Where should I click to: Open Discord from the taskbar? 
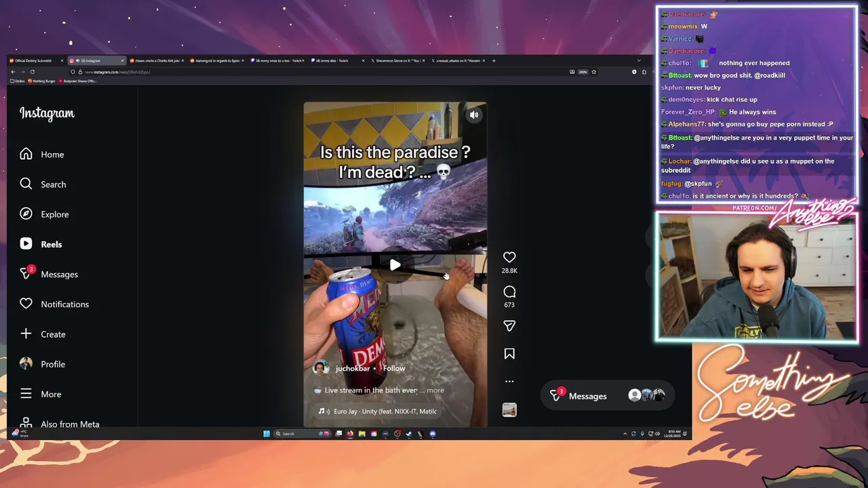(433, 434)
